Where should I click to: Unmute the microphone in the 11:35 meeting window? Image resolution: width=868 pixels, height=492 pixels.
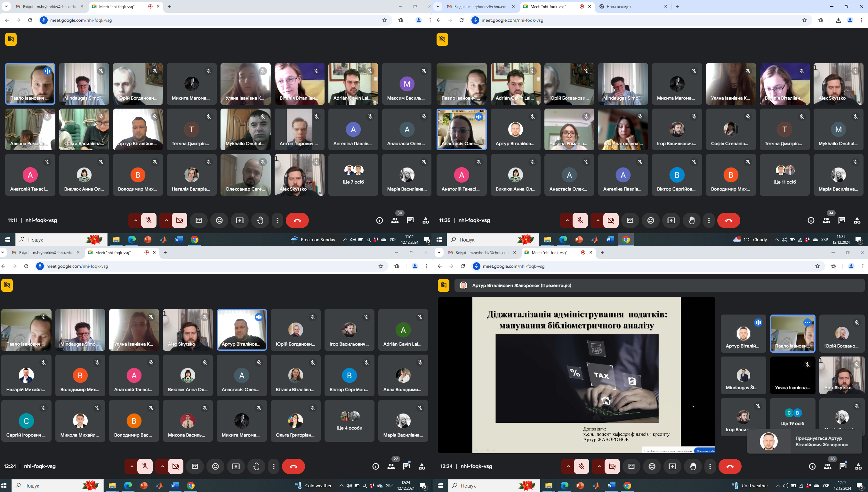coord(580,220)
